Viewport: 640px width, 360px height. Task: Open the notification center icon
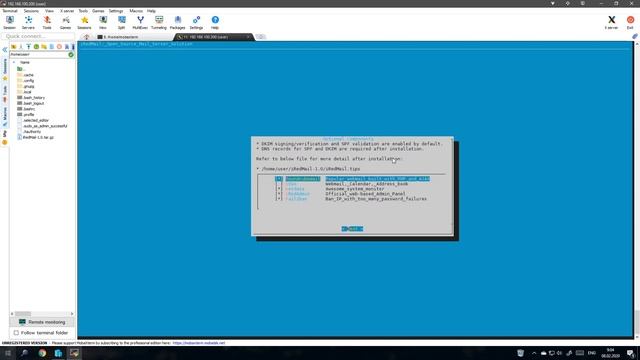[x=631, y=353]
